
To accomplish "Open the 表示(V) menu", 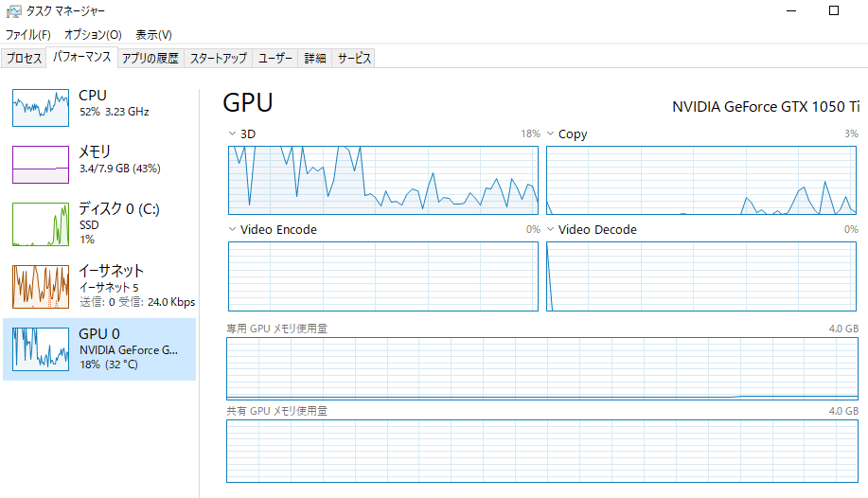I will click(153, 35).
